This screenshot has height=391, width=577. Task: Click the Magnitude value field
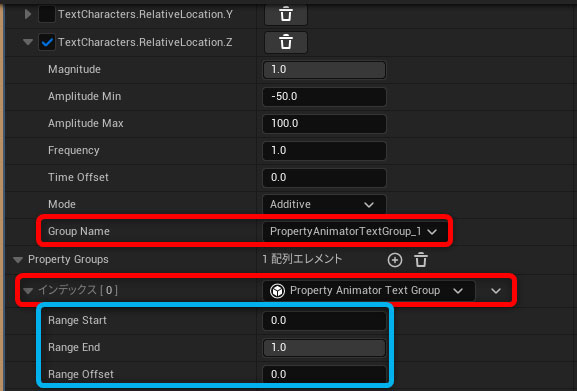click(324, 70)
